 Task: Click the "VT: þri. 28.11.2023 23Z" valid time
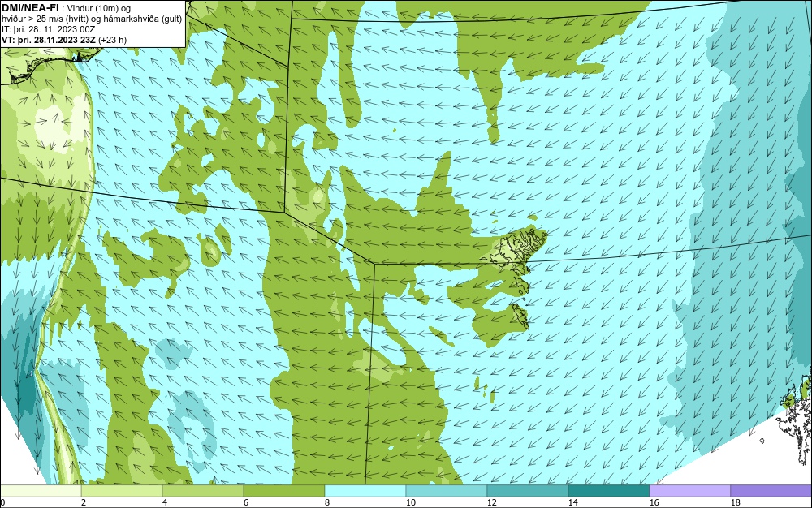tap(49, 40)
